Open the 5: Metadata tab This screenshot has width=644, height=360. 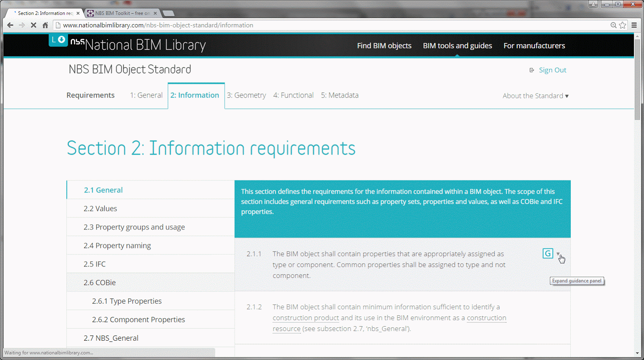[x=340, y=95]
